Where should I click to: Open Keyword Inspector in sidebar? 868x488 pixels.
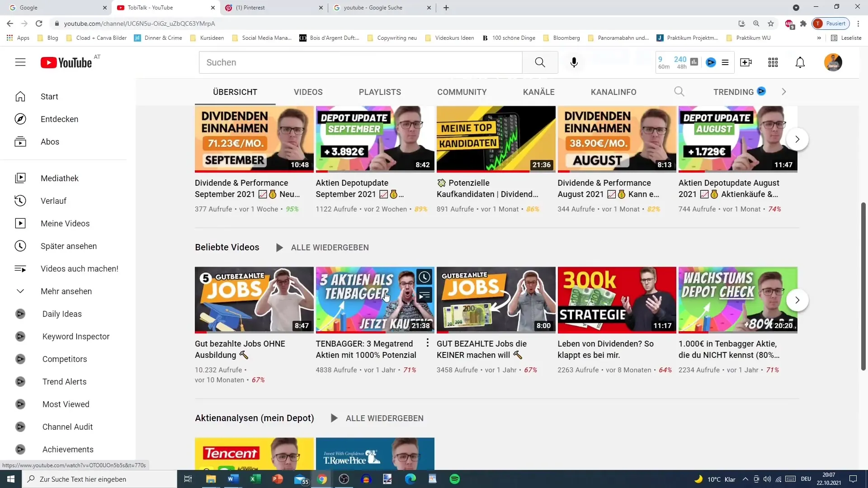[x=76, y=336]
